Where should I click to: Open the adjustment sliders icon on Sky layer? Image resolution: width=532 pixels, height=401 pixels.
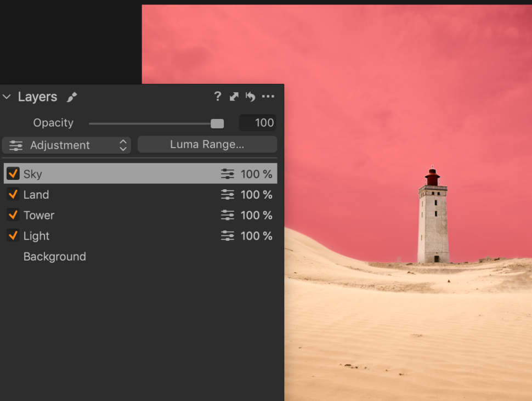[227, 173]
